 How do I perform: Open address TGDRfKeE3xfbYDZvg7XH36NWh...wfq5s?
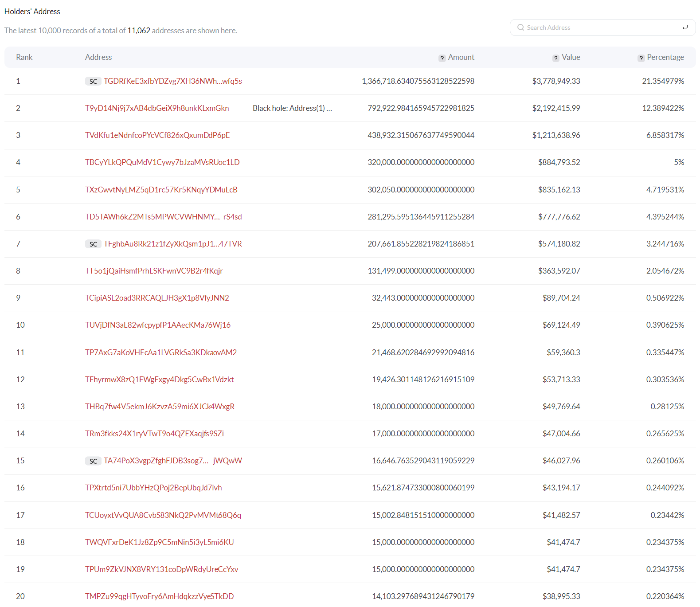pos(173,81)
